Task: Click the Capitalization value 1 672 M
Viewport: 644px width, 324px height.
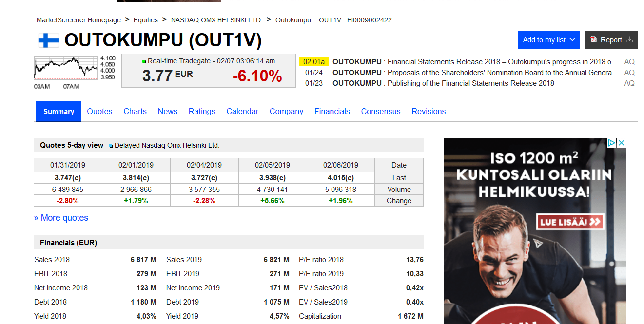Action: [x=410, y=316]
